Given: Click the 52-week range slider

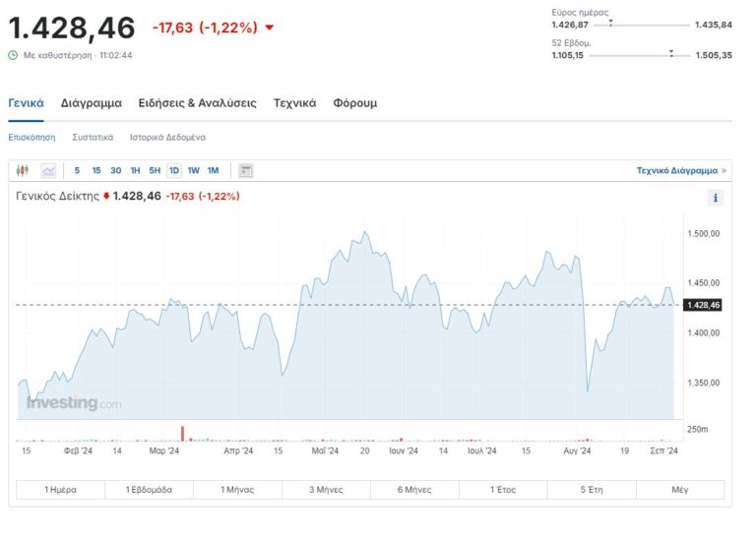Looking at the screenshot, I should click(x=640, y=56).
